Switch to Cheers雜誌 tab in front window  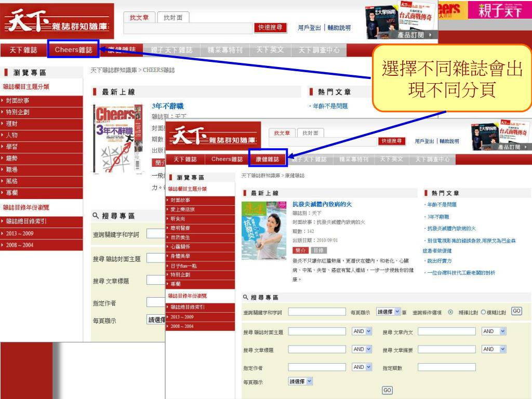tap(227, 159)
